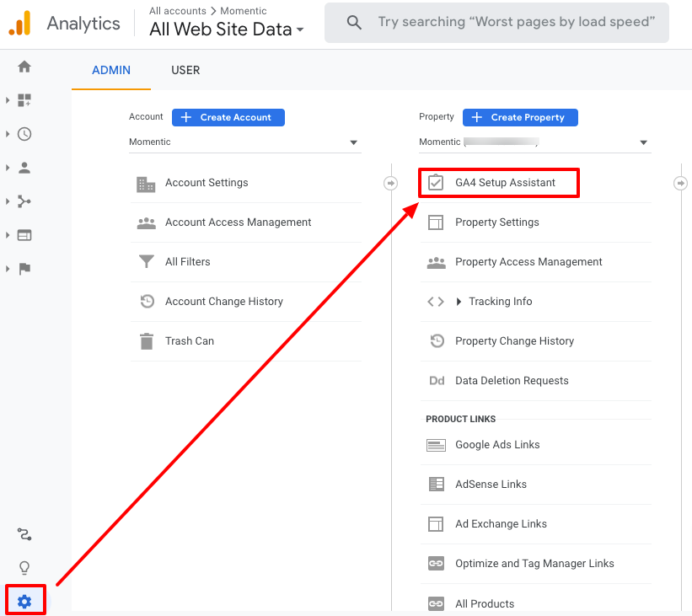Expand the Customization sidebar section arrow
The height and width of the screenshot is (616, 692).
8,100
